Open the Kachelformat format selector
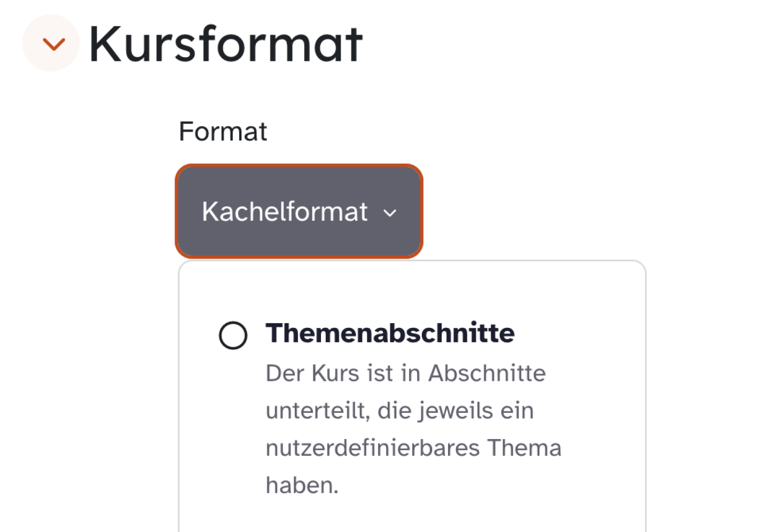 point(298,212)
